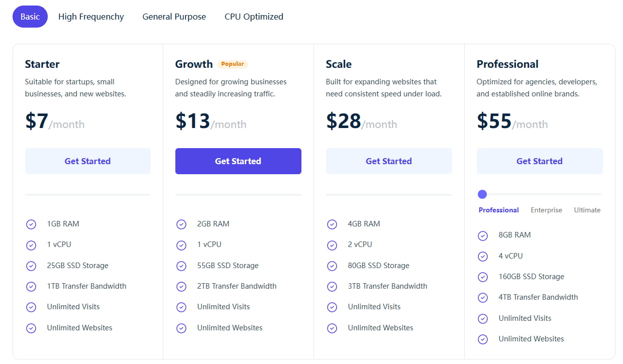The width and height of the screenshot is (623, 364).
Task: Pick the Ultimate tier label on the slider
Action: pyautogui.click(x=587, y=210)
